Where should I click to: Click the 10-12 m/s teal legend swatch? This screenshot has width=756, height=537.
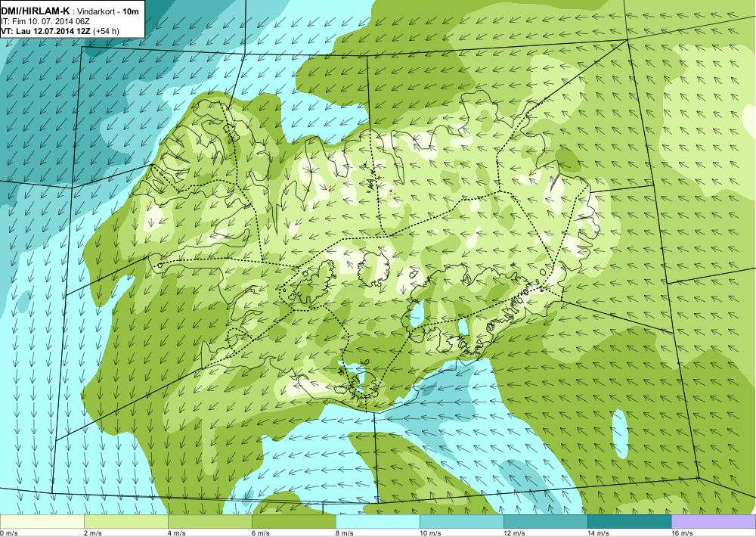tap(461, 522)
